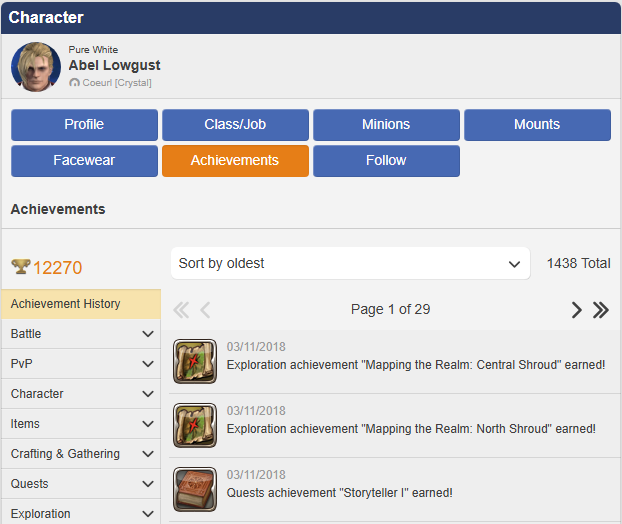
Task: Open the Facewear tab
Action: [84, 161]
